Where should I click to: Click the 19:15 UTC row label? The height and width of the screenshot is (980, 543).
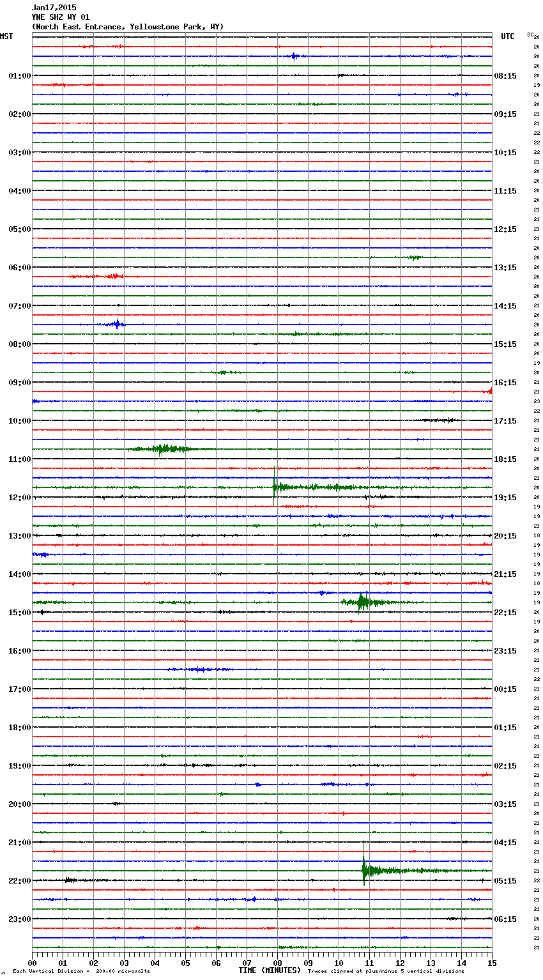tap(505, 498)
